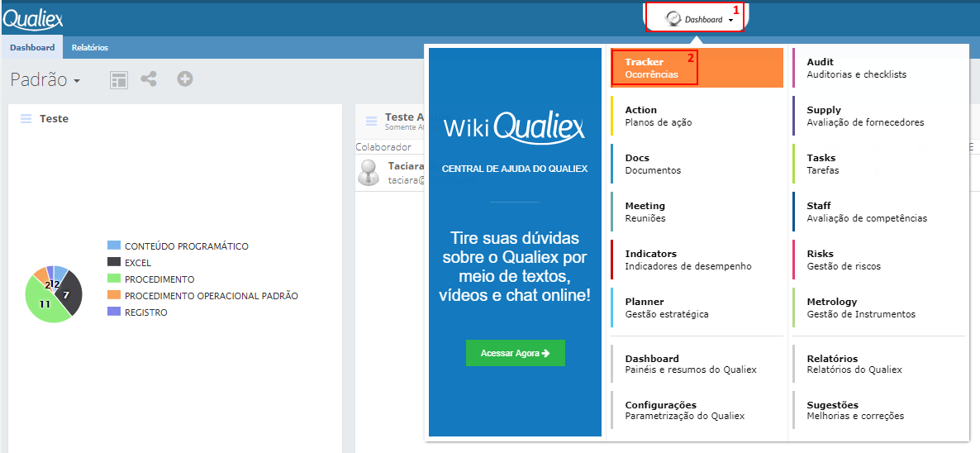
Task: Click the Teste widget title
Action: pyautogui.click(x=55, y=119)
